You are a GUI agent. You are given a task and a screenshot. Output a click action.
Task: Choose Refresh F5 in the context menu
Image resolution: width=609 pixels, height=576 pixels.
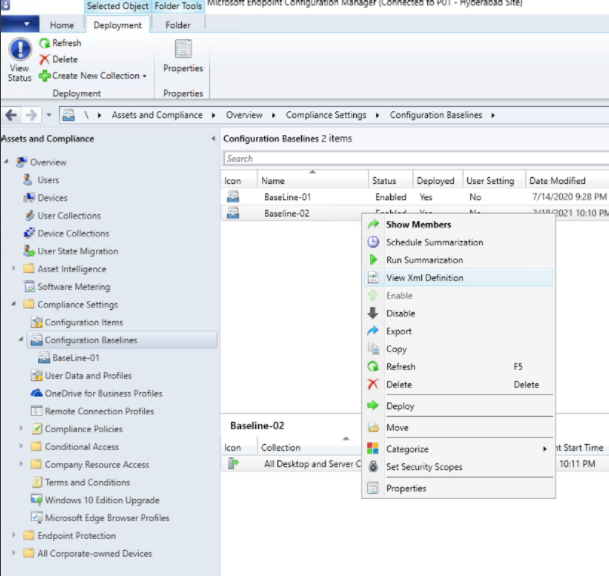point(458,367)
